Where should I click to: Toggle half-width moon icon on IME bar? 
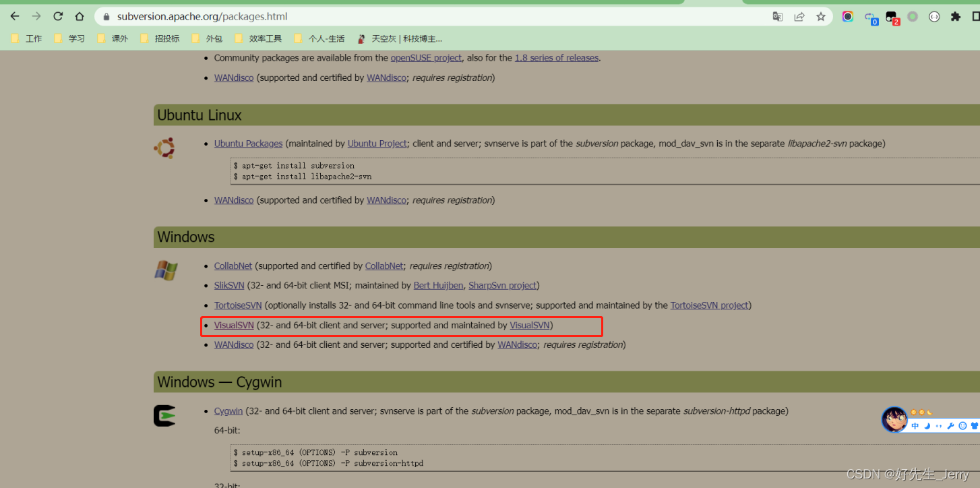tap(927, 426)
